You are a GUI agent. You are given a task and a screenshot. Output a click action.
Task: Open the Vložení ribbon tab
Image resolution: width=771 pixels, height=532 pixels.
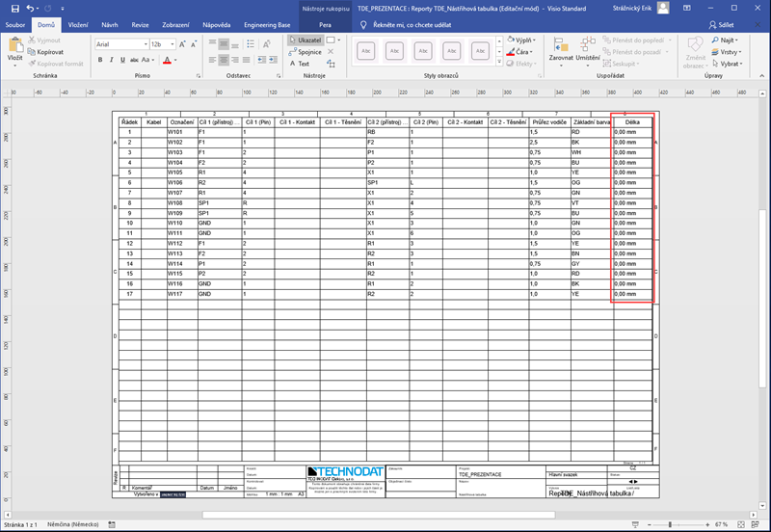point(78,24)
